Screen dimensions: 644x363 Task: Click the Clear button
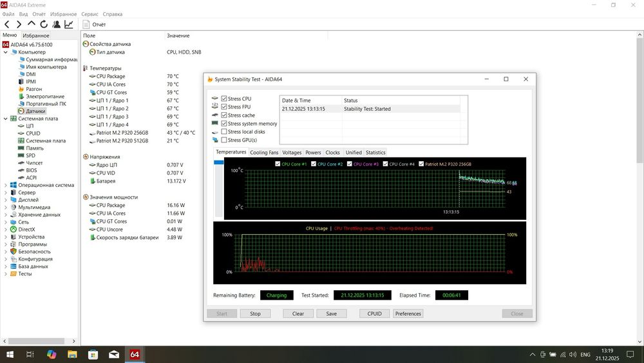pos(298,313)
